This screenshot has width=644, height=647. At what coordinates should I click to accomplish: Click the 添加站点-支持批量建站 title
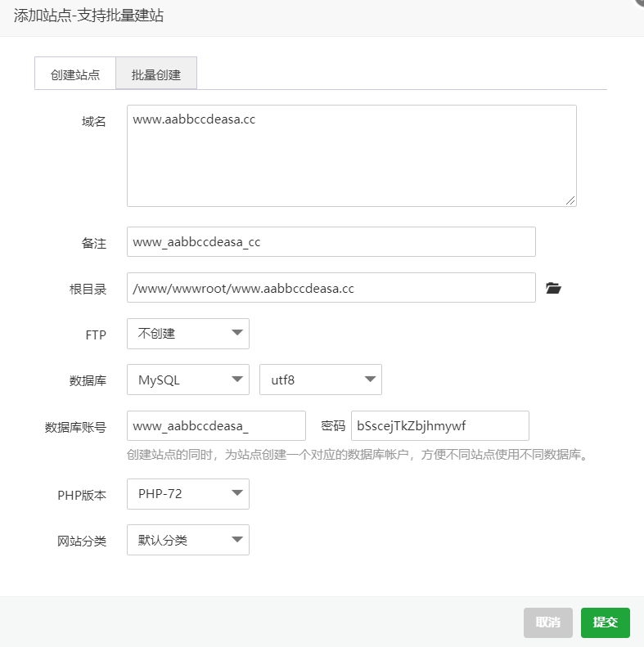(x=88, y=16)
